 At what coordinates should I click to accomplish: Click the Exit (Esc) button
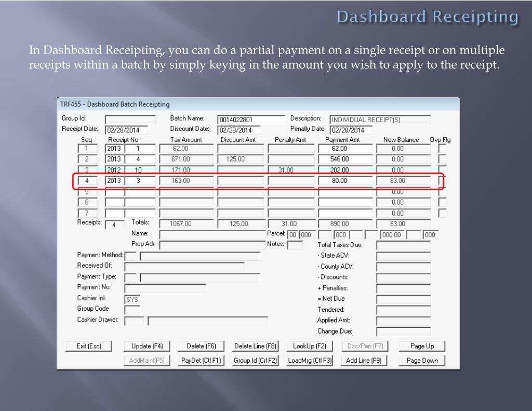(88, 346)
